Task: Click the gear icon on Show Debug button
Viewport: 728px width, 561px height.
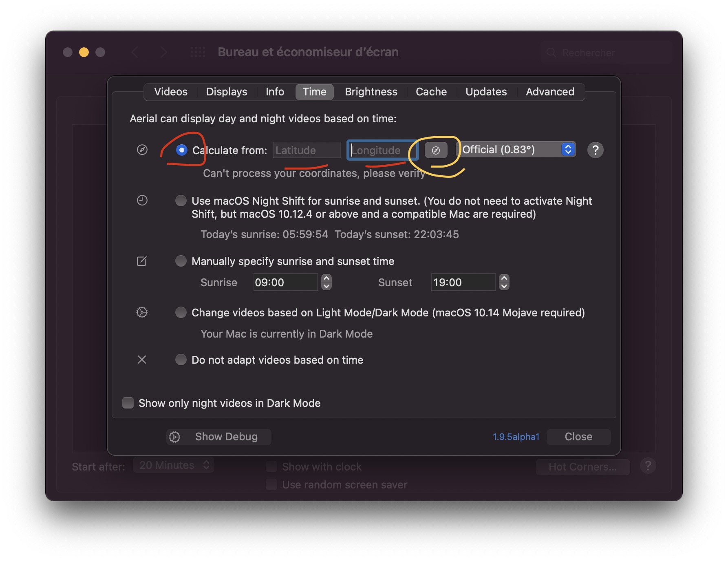Action: click(x=174, y=437)
